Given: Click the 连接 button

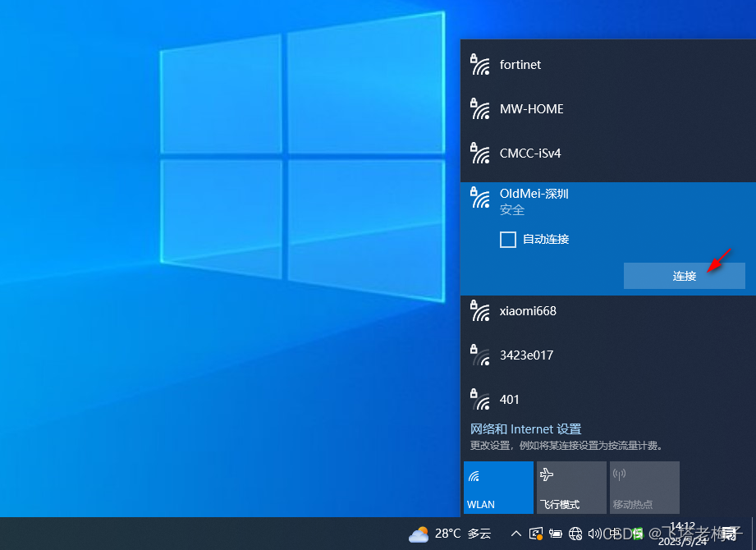Looking at the screenshot, I should [684, 276].
